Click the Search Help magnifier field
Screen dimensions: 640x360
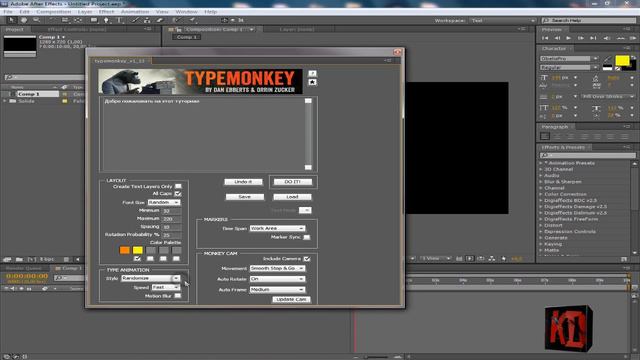[588, 20]
